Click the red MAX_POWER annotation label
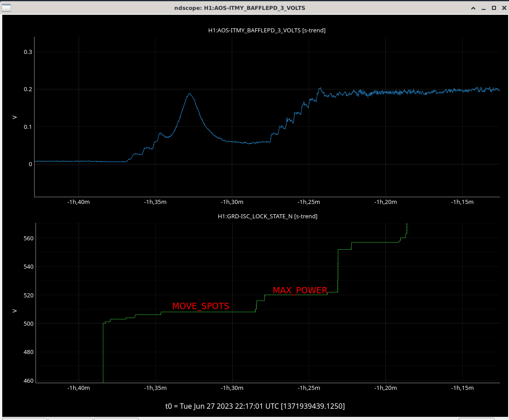 (x=300, y=291)
